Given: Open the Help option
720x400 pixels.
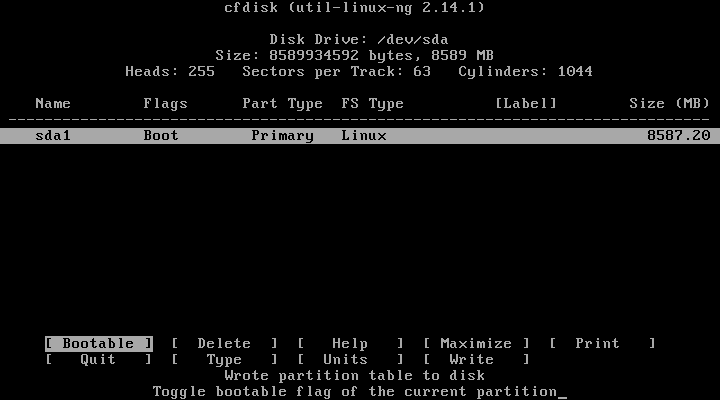Looking at the screenshot, I should coord(350,344).
